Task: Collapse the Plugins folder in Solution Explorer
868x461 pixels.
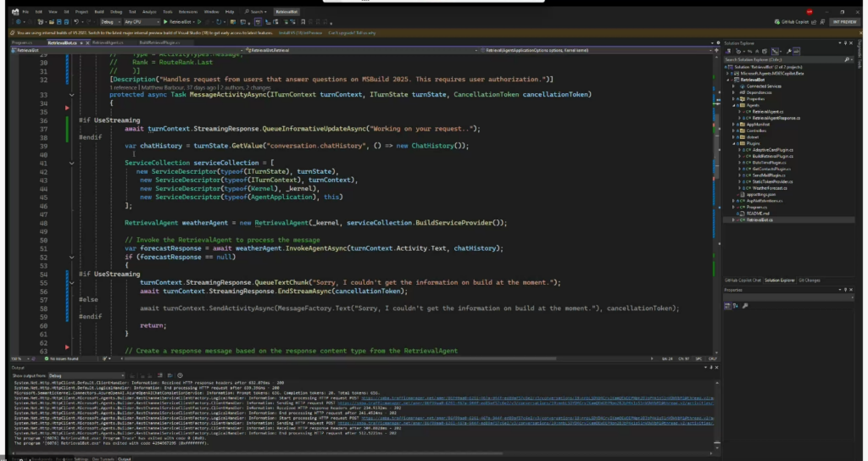Action: pos(735,143)
